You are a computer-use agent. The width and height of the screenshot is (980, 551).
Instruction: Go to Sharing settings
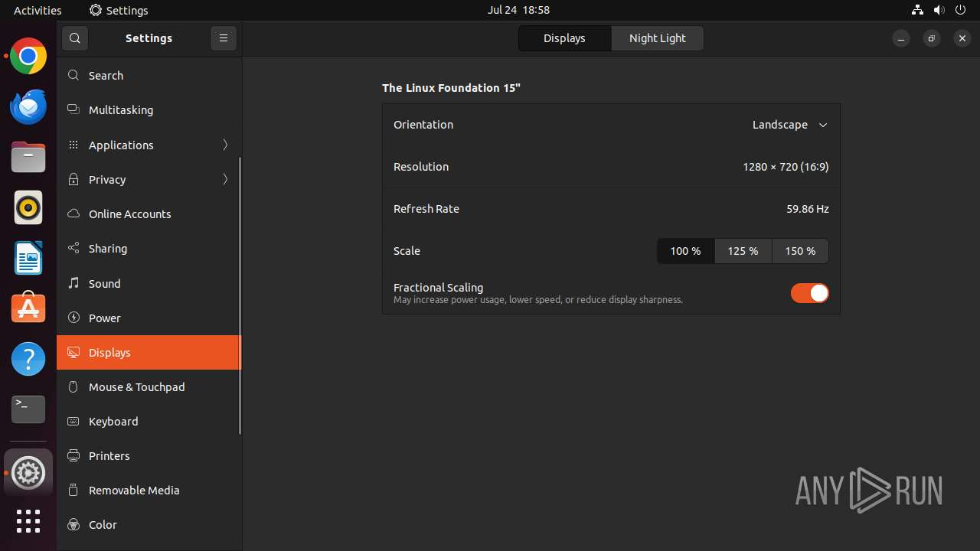(x=149, y=248)
